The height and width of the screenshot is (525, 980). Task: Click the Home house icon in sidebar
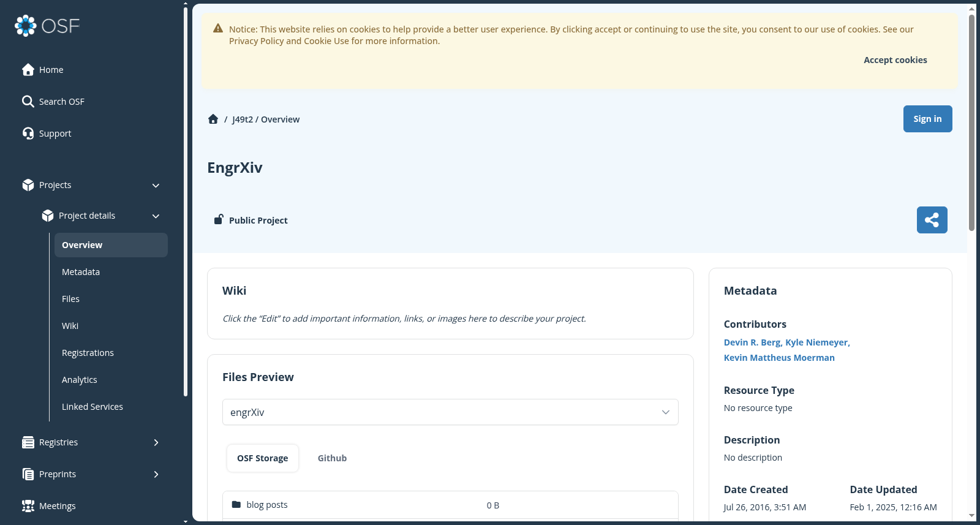click(28, 70)
